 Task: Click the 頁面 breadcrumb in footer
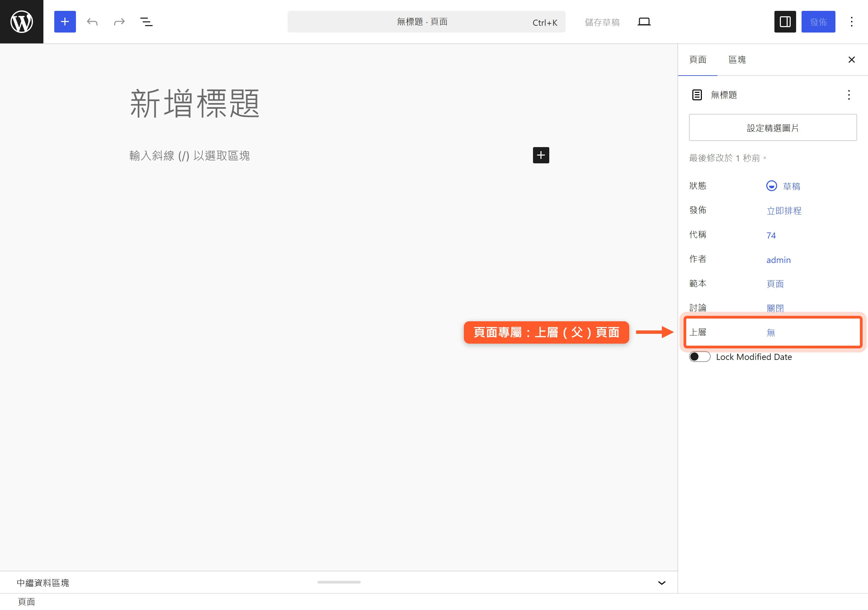click(x=26, y=602)
